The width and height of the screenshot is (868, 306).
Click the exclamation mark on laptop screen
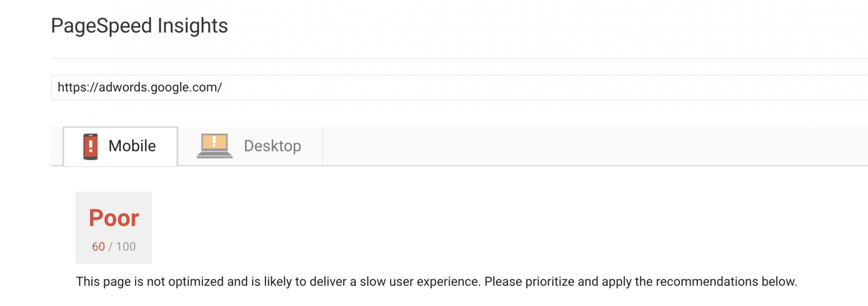(x=214, y=141)
